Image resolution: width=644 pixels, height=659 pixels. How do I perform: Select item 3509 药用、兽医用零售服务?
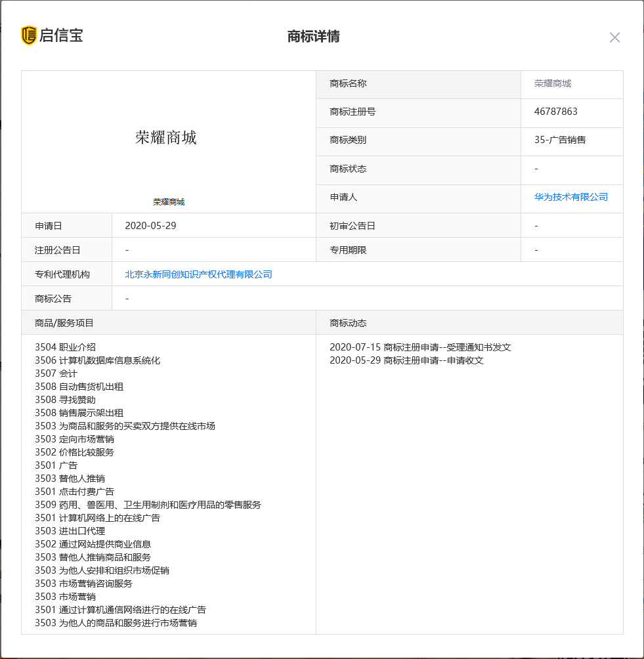[x=148, y=505]
